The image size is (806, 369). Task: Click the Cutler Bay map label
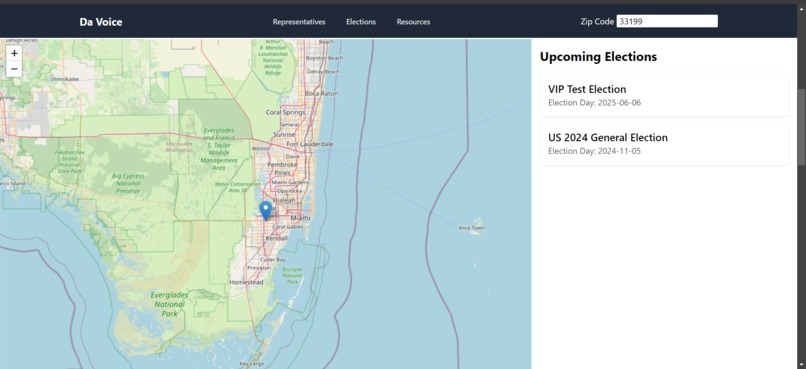pos(273,260)
